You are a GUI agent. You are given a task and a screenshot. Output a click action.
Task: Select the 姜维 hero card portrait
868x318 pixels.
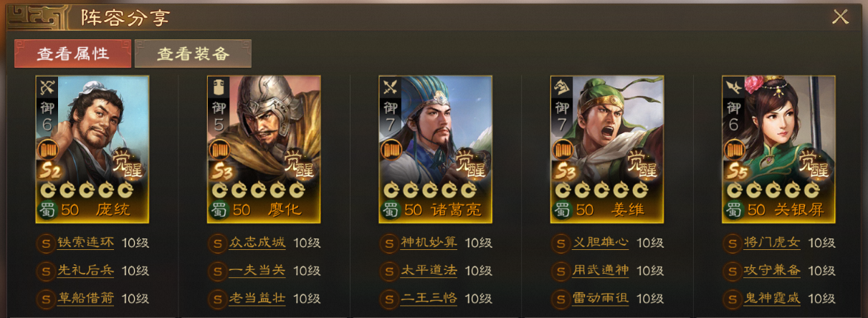[x=607, y=149]
